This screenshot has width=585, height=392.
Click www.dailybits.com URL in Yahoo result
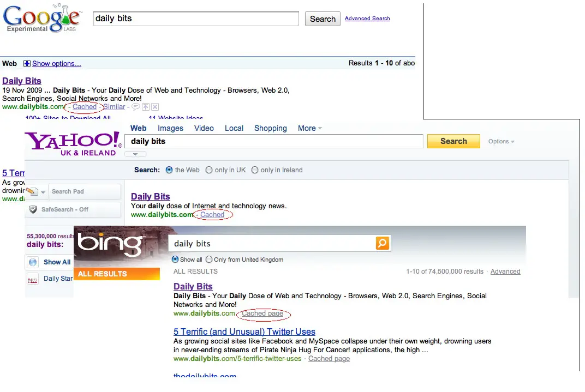coord(162,215)
